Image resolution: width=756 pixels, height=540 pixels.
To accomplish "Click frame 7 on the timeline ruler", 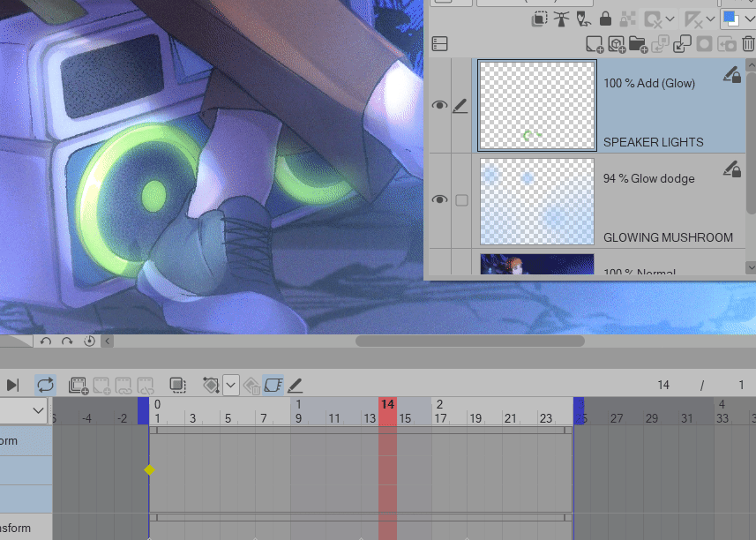I will (264, 418).
